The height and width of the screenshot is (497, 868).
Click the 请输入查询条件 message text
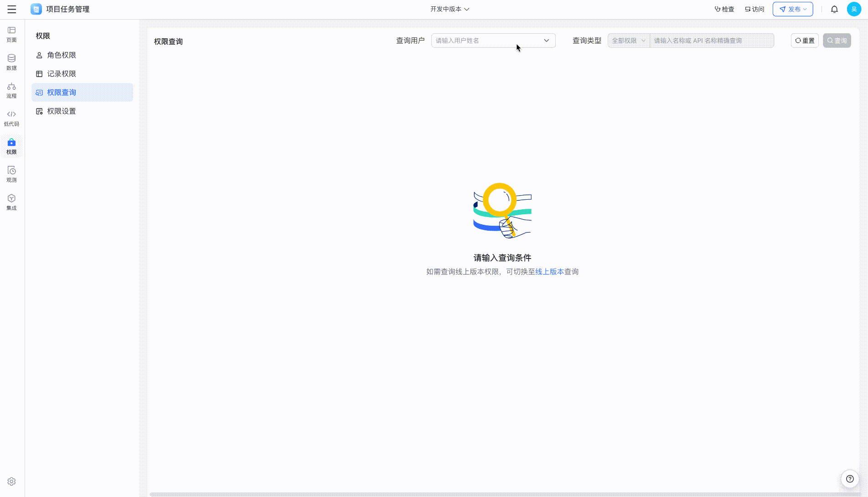tap(502, 258)
